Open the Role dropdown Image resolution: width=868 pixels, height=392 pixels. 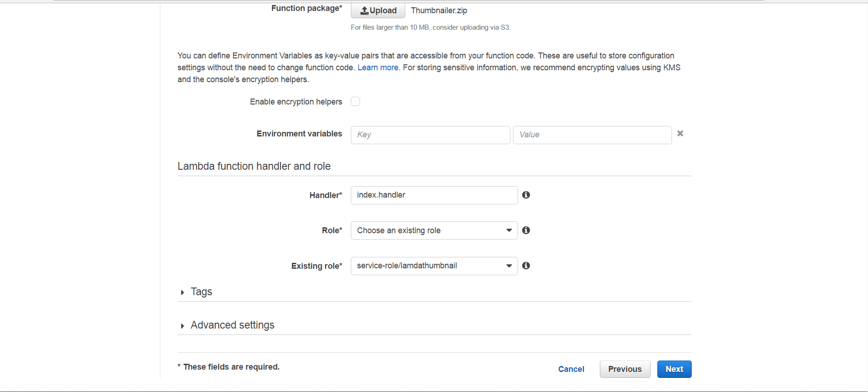click(x=434, y=230)
